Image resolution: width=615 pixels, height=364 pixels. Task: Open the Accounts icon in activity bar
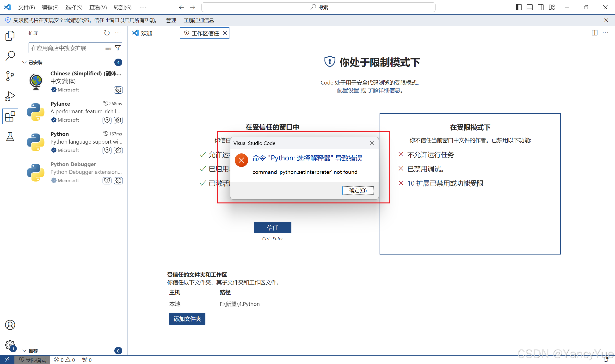click(x=10, y=325)
